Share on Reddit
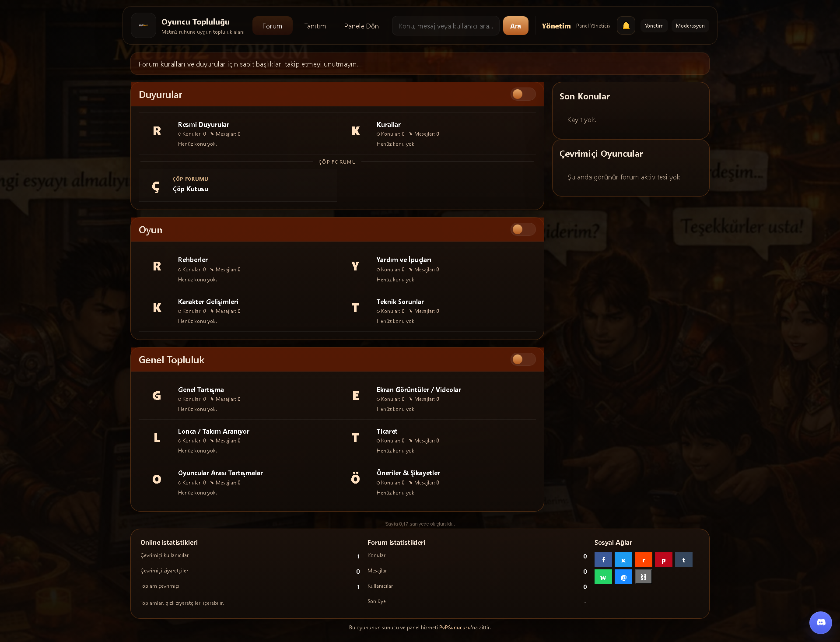This screenshot has width=840, height=642. tap(643, 560)
